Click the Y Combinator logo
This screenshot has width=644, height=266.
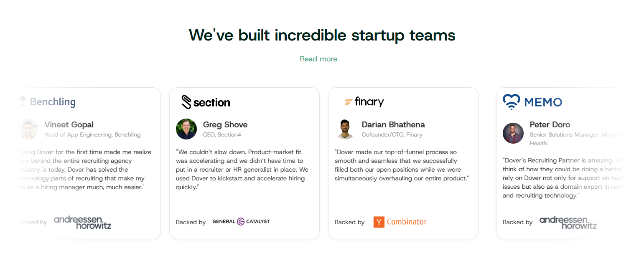click(x=400, y=222)
